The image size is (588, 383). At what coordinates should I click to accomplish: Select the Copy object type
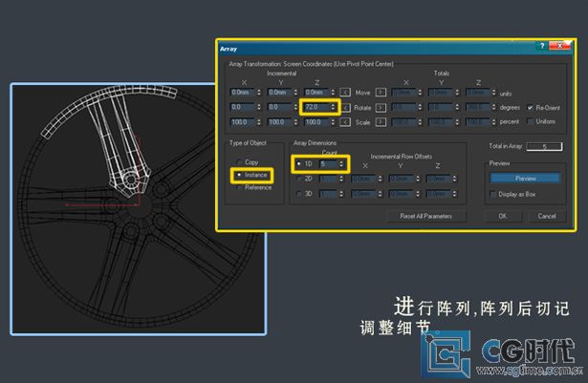[x=240, y=162]
